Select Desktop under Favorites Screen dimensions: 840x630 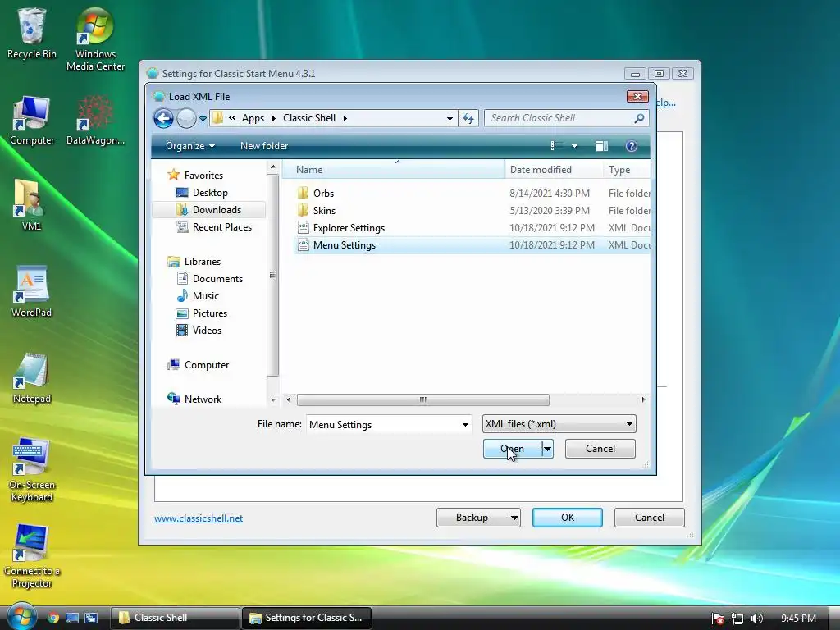(209, 192)
